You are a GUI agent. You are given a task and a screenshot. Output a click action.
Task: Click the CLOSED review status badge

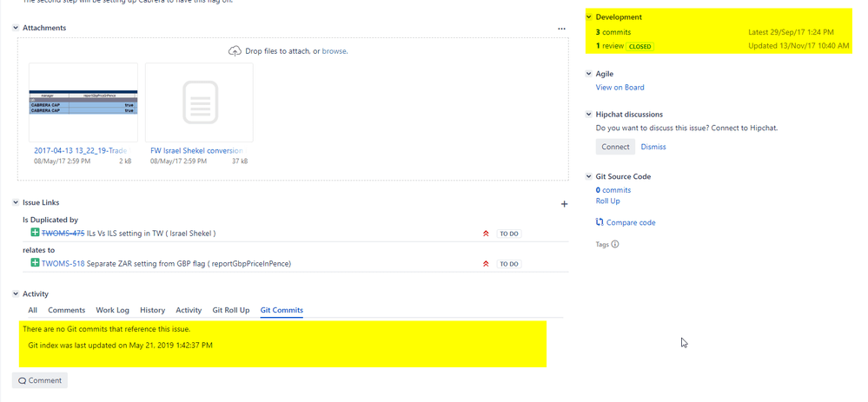640,46
